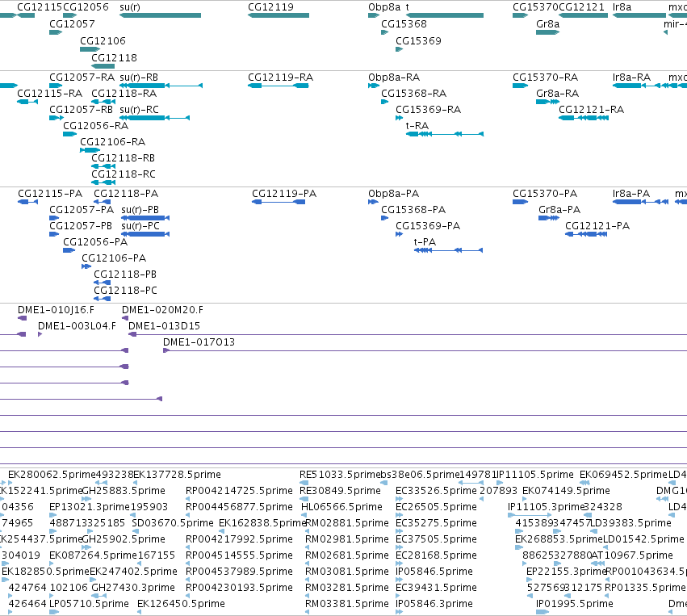Click the t-PA protein label
The width and height of the screenshot is (687, 616).
425,242
